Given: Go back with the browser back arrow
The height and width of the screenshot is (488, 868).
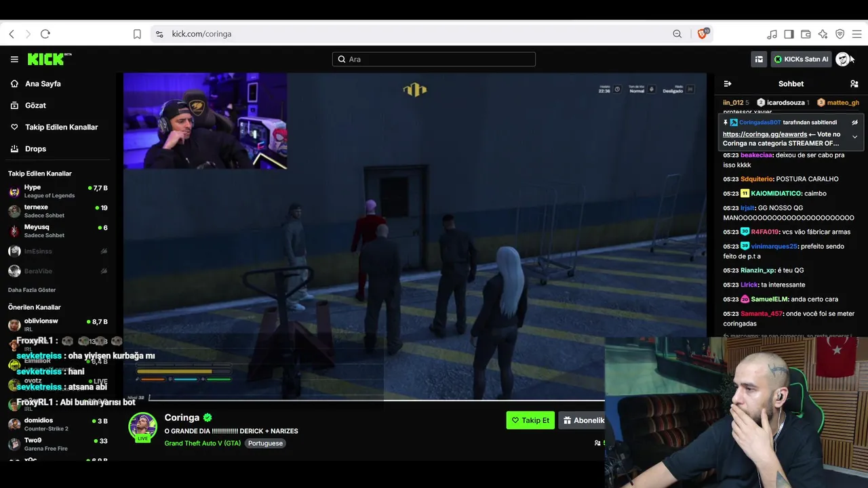Looking at the screenshot, I should pos(12,34).
